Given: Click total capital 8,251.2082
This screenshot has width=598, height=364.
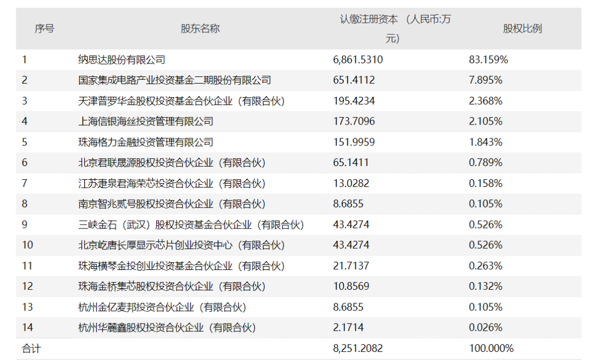Looking at the screenshot, I should 358,349.
